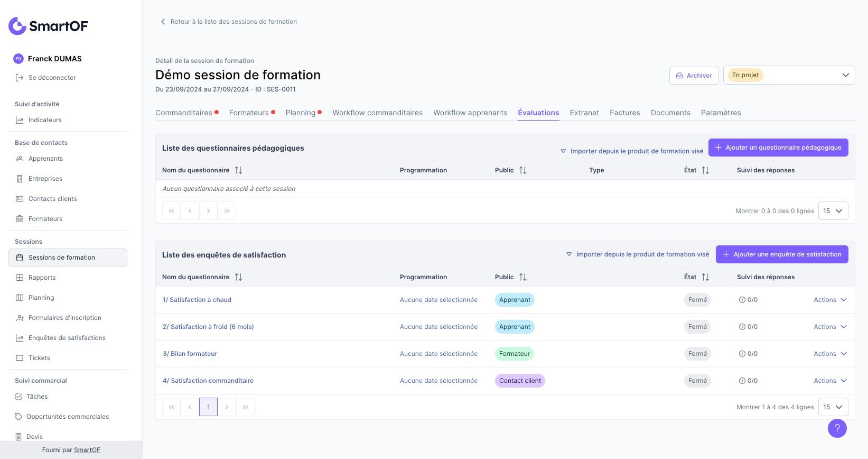
Task: Click the Entreprises building icon
Action: [x=20, y=179]
